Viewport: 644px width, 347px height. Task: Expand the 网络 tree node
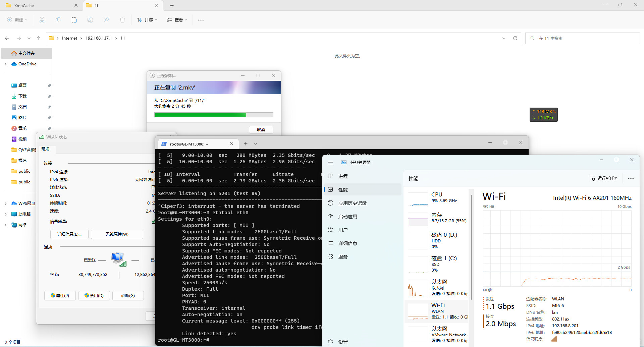[5, 225]
